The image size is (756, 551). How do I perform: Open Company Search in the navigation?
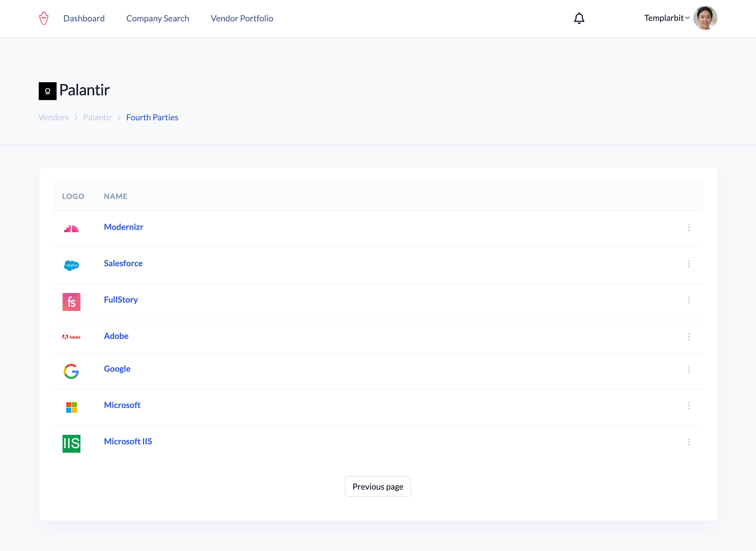pyautogui.click(x=157, y=18)
